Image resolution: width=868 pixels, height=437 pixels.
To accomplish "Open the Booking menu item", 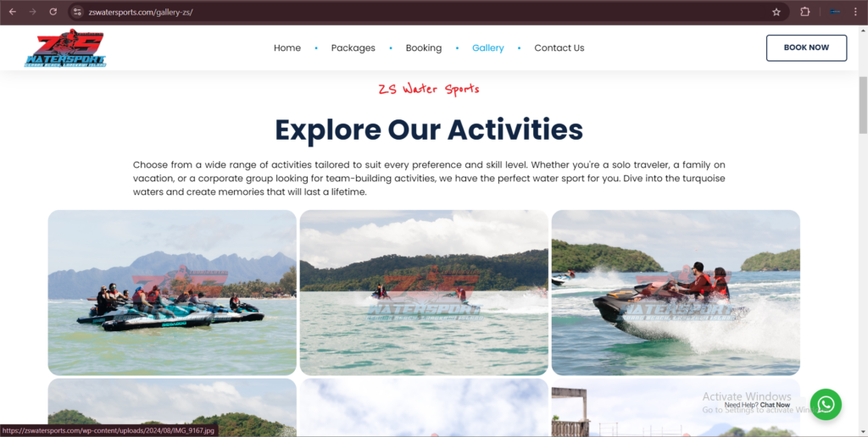I will tap(424, 48).
